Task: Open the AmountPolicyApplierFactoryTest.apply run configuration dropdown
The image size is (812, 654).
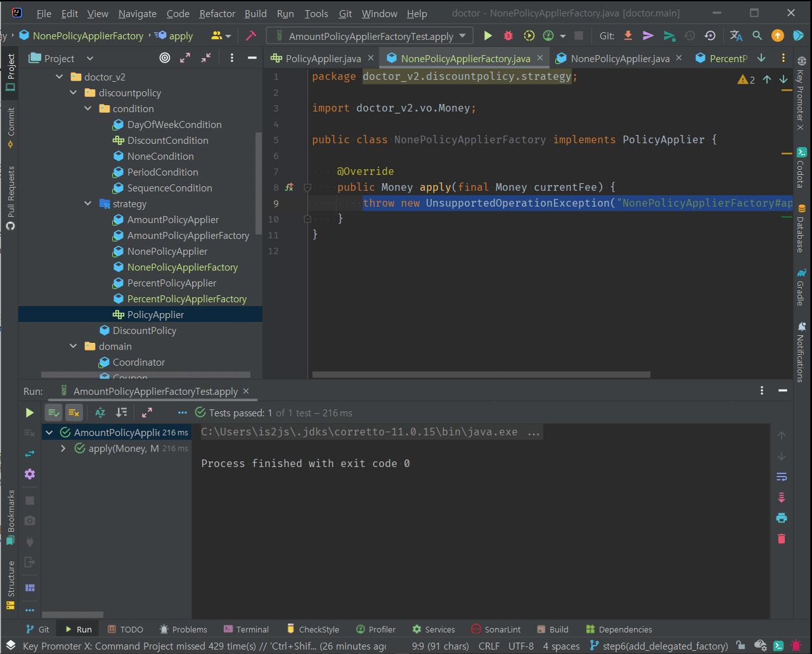Action: 370,36
